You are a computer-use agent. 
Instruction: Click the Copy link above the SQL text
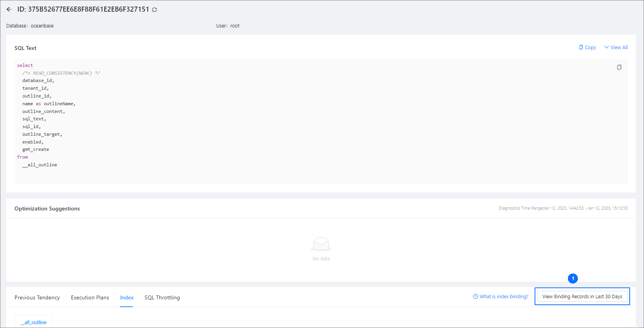[587, 48]
